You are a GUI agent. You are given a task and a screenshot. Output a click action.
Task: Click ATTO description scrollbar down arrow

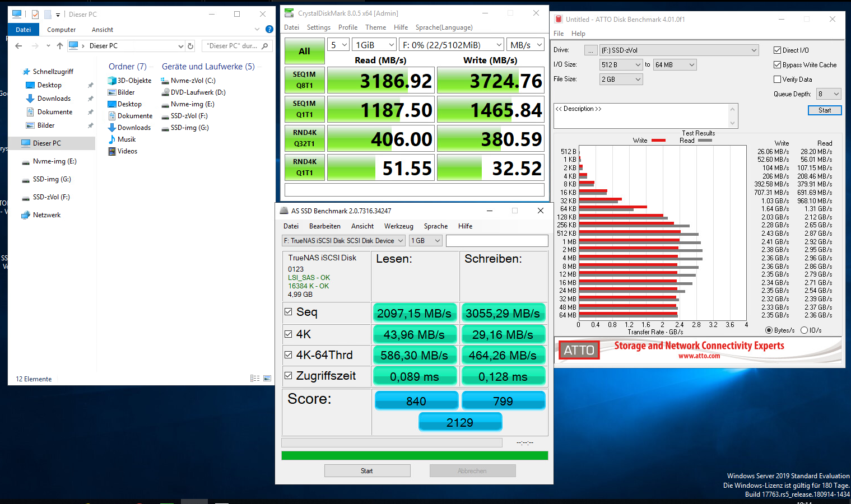732,123
